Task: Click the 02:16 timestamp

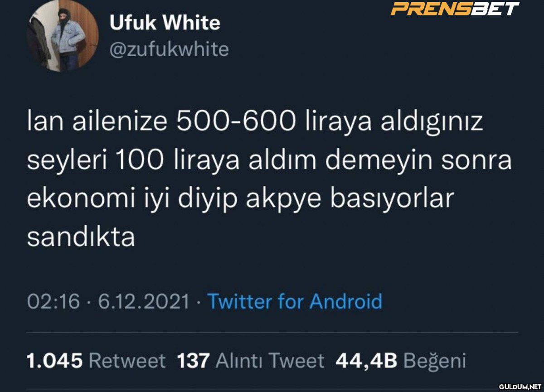Action: click(x=53, y=301)
